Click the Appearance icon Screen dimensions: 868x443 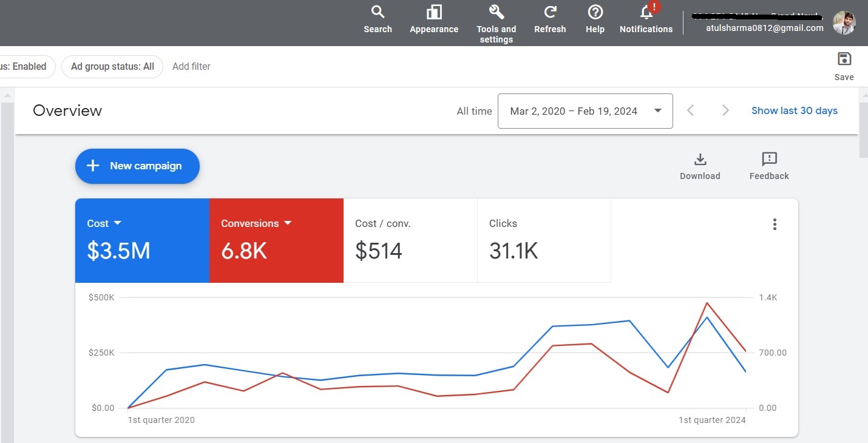(433, 13)
